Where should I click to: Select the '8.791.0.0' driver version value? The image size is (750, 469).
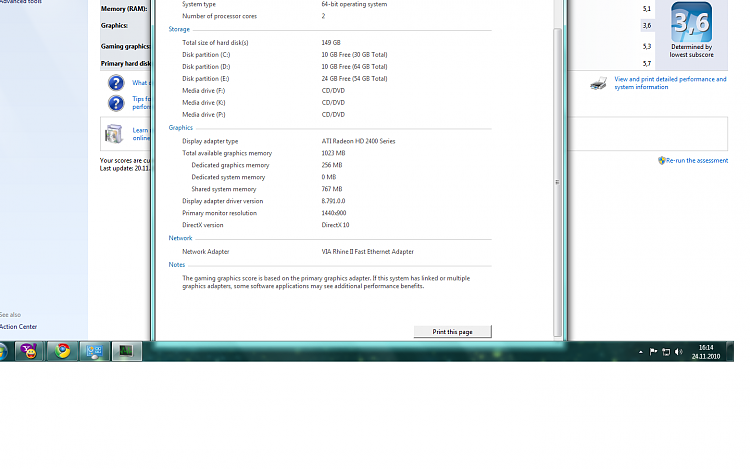point(333,201)
